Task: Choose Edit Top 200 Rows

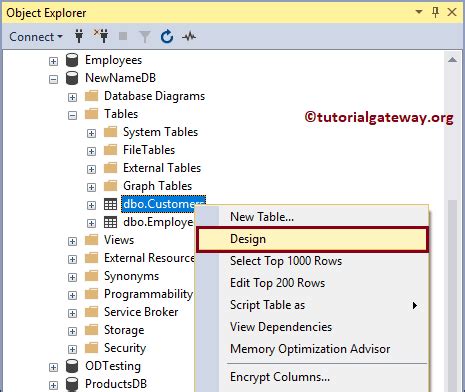Action: (x=312, y=283)
